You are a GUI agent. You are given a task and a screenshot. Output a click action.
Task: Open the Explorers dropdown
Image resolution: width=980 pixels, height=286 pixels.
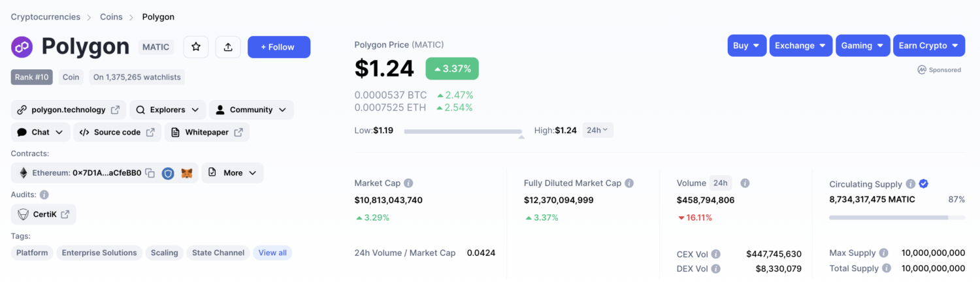pos(168,110)
